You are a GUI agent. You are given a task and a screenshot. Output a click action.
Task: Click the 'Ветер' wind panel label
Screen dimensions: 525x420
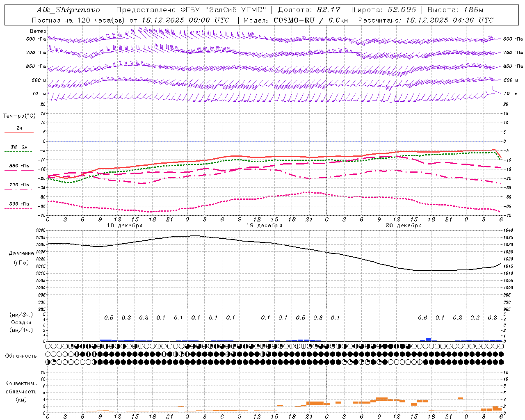point(38,31)
